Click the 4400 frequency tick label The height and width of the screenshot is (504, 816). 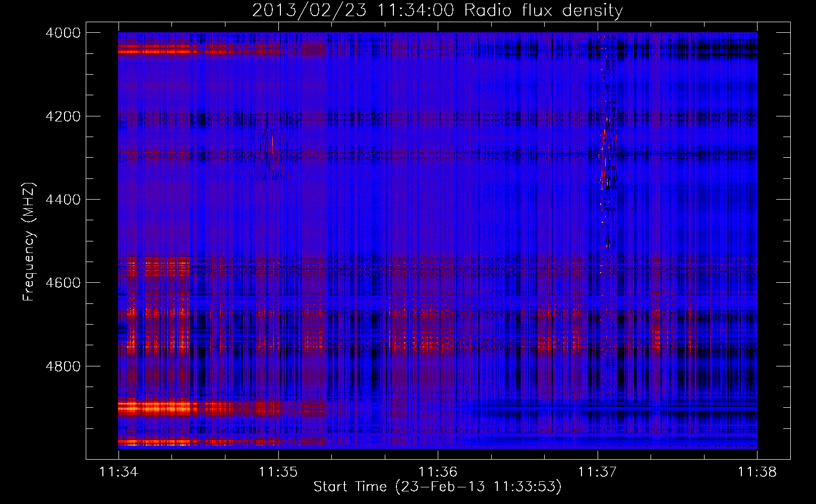(63, 200)
